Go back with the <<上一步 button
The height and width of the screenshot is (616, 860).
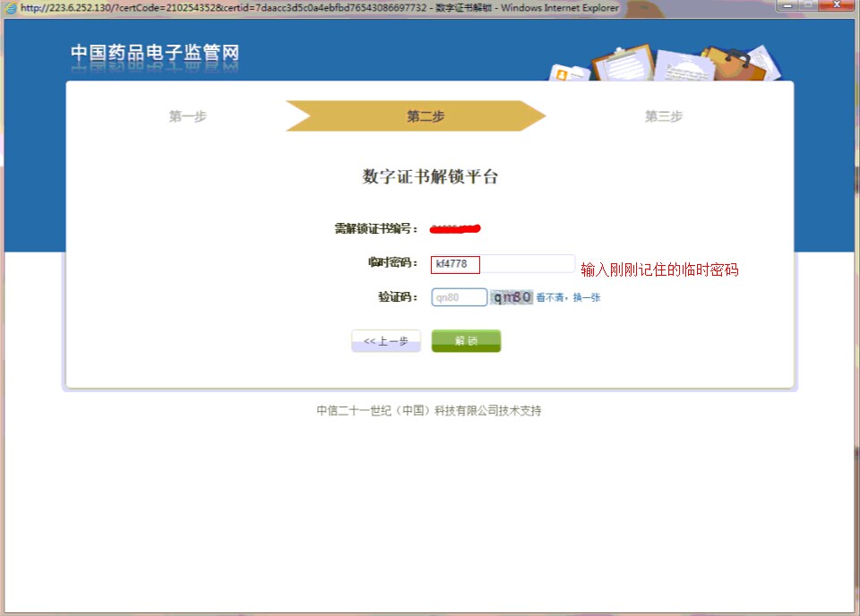point(386,341)
